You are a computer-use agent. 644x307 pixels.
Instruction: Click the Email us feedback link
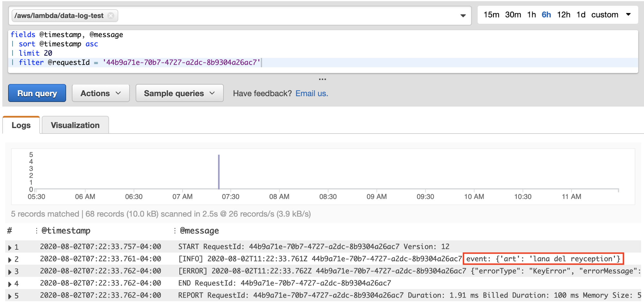point(311,93)
